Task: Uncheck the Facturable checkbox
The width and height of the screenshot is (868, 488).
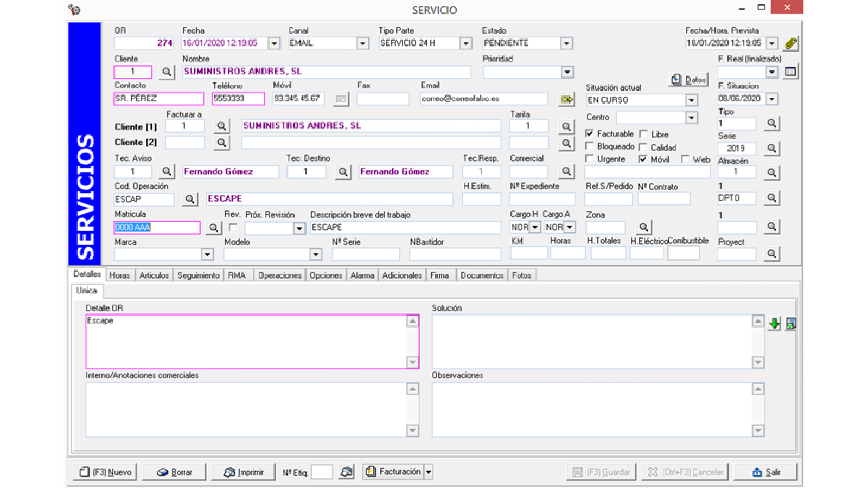Action: click(590, 133)
